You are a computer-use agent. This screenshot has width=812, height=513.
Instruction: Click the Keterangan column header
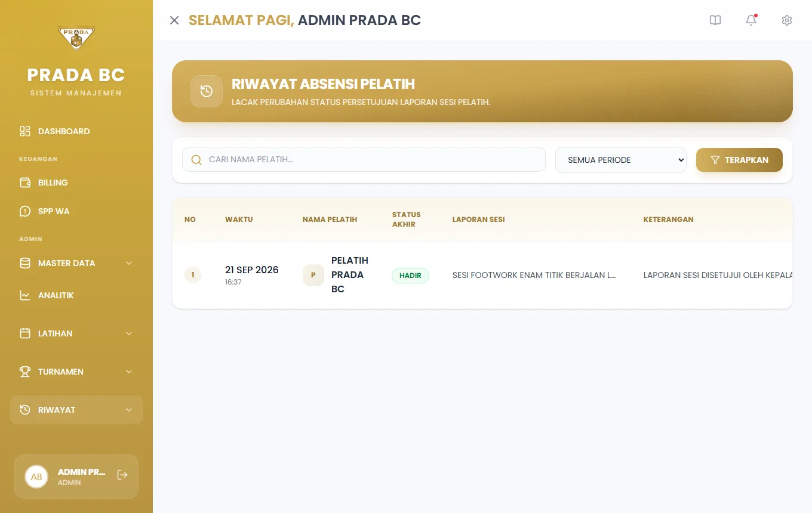[x=668, y=220]
